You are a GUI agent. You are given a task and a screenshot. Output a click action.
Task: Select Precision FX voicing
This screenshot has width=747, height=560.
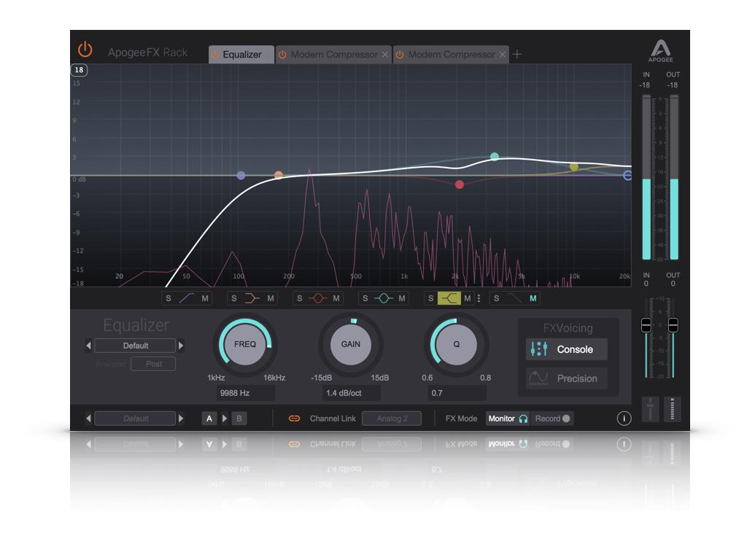[566, 378]
